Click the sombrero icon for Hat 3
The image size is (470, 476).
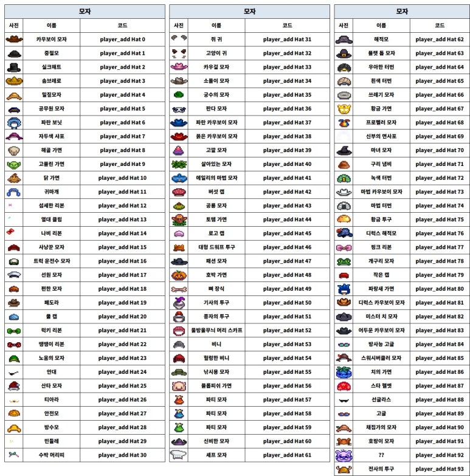14,81
